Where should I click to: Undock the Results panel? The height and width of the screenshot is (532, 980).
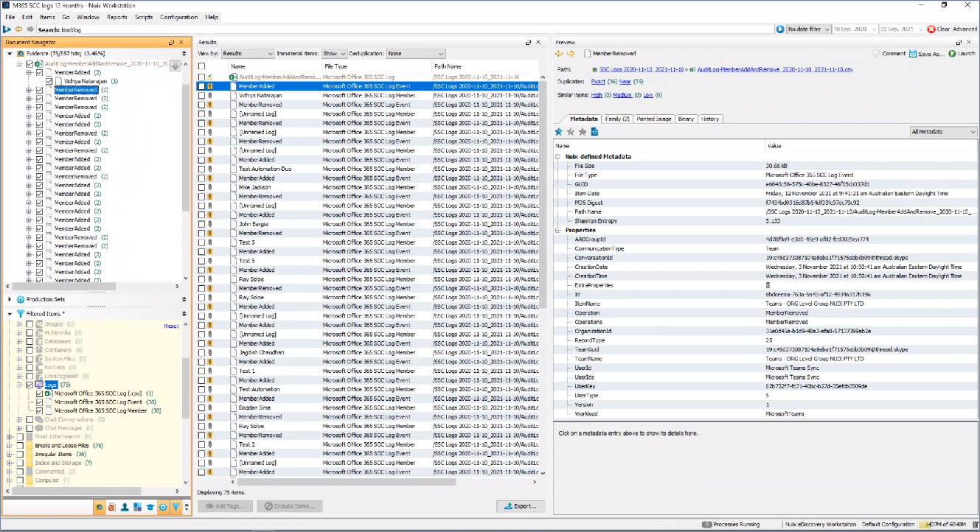(528, 42)
